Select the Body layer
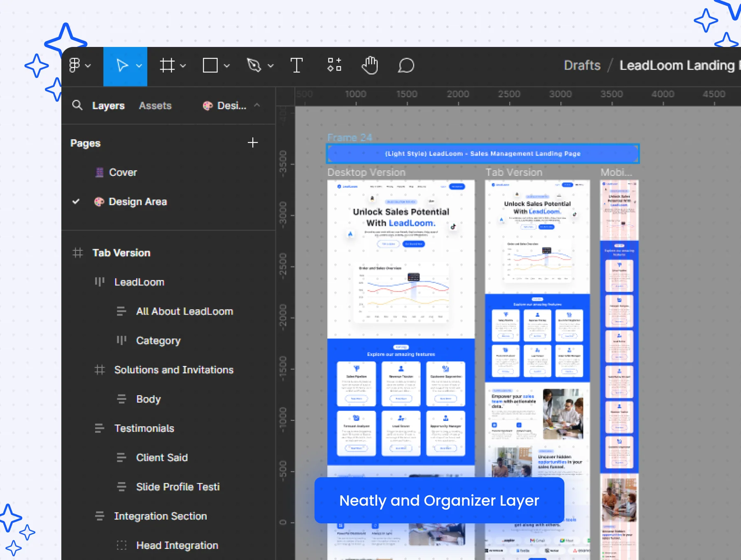The width and height of the screenshot is (741, 560). (149, 399)
